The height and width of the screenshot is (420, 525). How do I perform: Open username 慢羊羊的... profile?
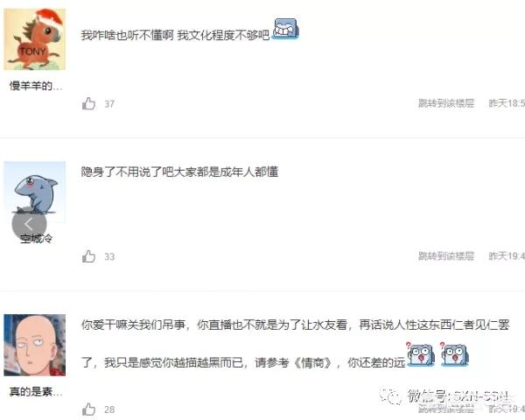coord(36,86)
